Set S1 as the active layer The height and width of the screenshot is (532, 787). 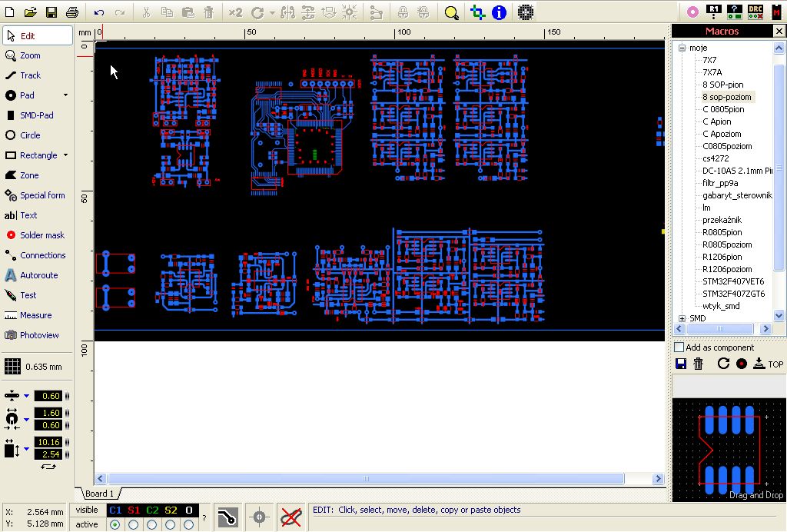(134, 524)
